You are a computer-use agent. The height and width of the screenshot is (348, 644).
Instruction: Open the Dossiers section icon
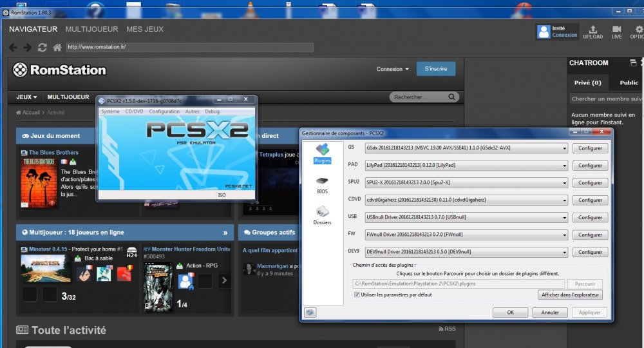(322, 214)
